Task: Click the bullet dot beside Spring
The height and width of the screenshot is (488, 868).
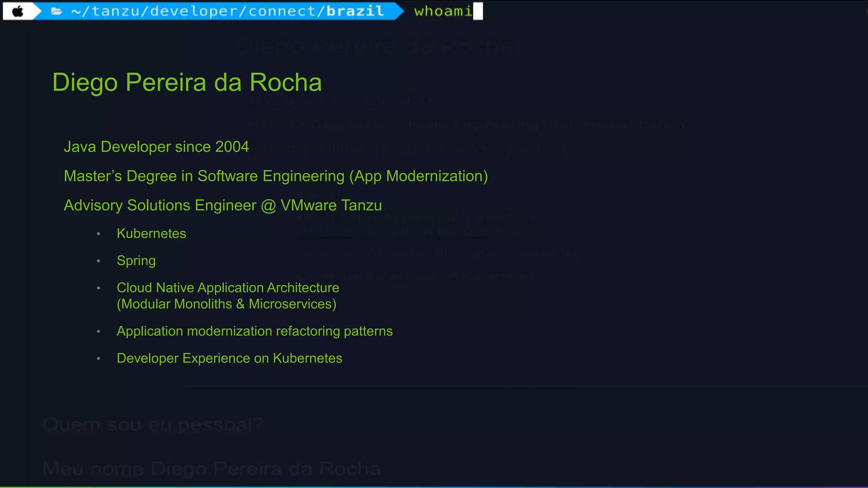Action: (98, 261)
